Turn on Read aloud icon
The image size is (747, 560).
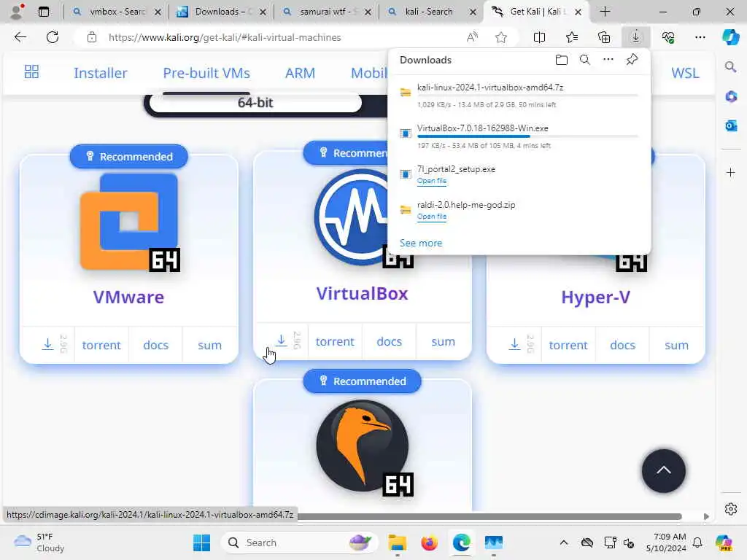(x=472, y=37)
